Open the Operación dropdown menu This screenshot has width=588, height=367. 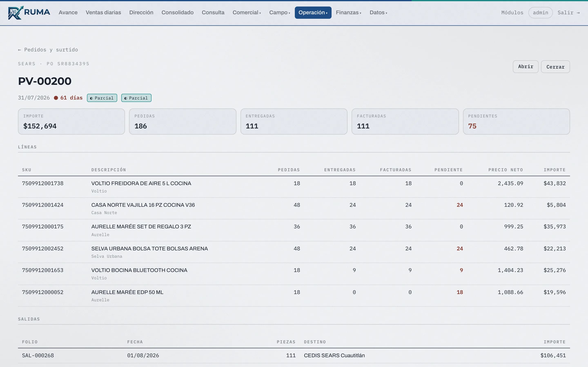(313, 13)
